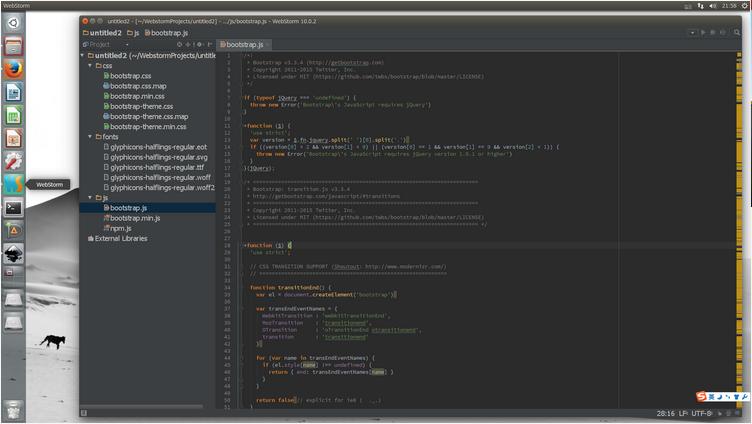
Task: Click the keyboard input indicator in top panel
Action: (688, 6)
